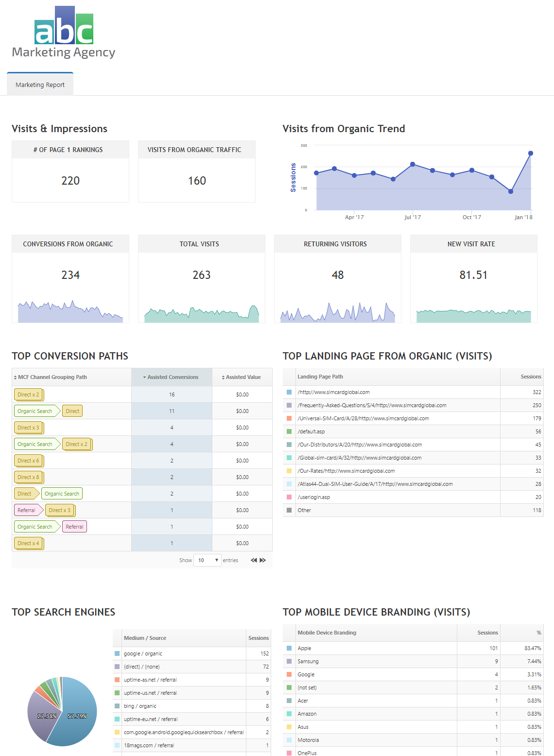
Task: Click the Returning Visitors sparkline chart
Action: [x=338, y=313]
